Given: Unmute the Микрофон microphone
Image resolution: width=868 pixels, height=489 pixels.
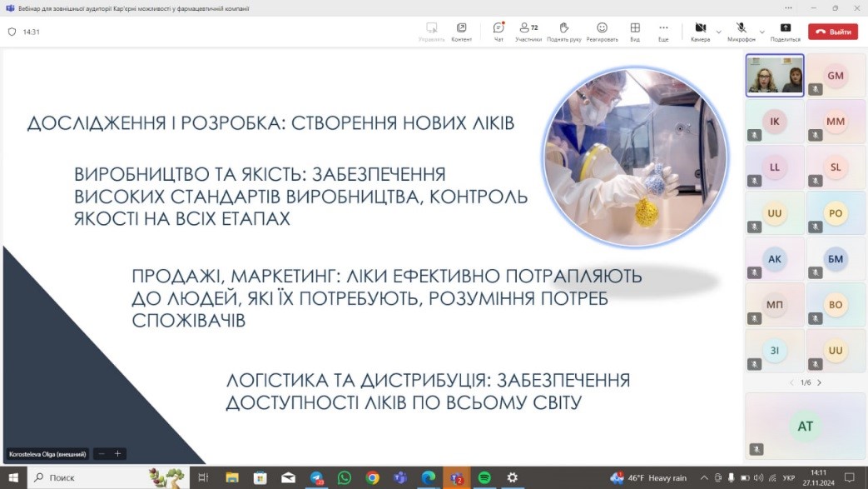Looking at the screenshot, I should point(741,32).
